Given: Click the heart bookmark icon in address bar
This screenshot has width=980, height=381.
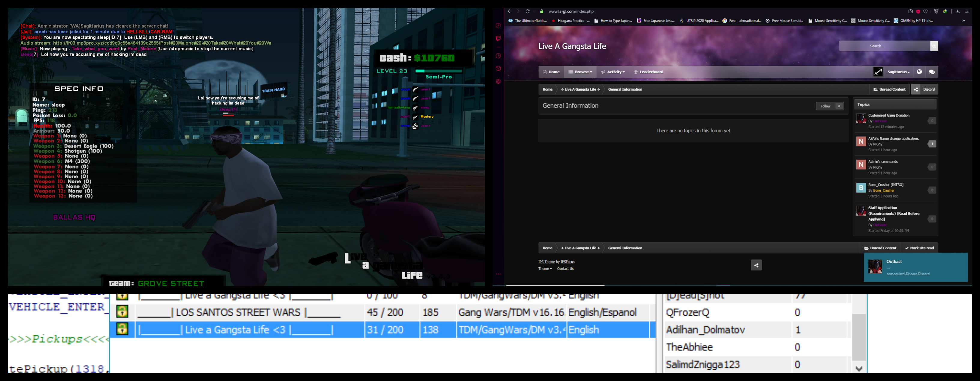Looking at the screenshot, I should [x=926, y=11].
